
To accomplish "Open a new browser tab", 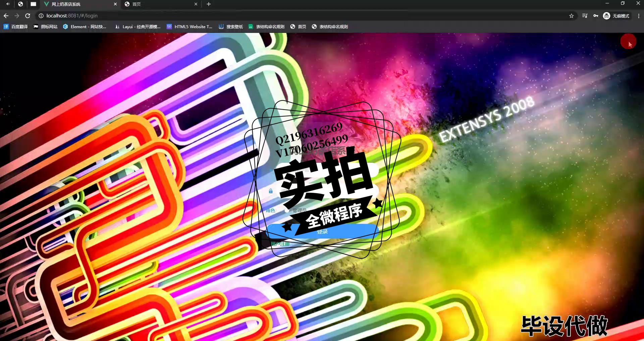I will pyautogui.click(x=209, y=4).
